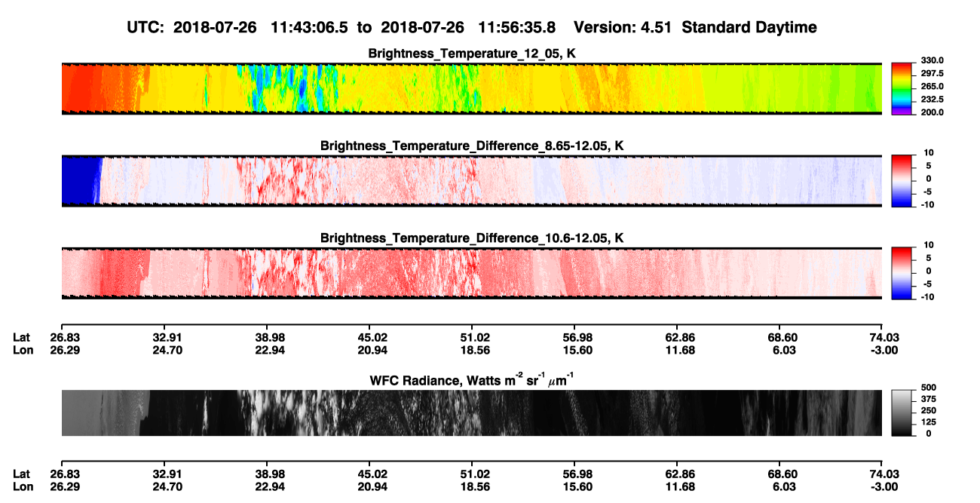Viewport: 980px width, 503px height.
Task: Click the start time 11:43:06.5 in the title
Action: click(x=309, y=27)
